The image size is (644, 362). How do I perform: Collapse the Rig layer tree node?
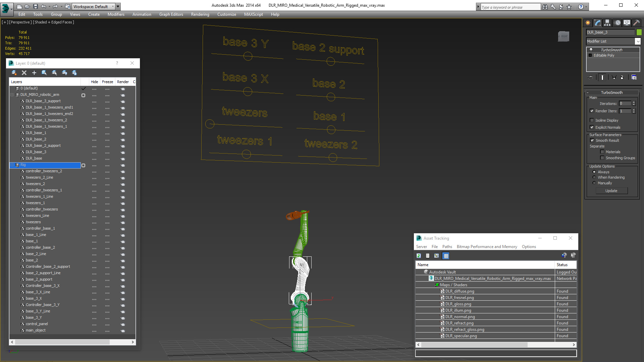(x=12, y=165)
